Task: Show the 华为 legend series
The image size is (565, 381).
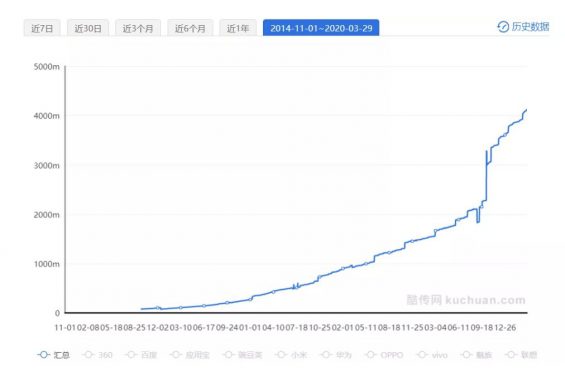Action: click(336, 355)
